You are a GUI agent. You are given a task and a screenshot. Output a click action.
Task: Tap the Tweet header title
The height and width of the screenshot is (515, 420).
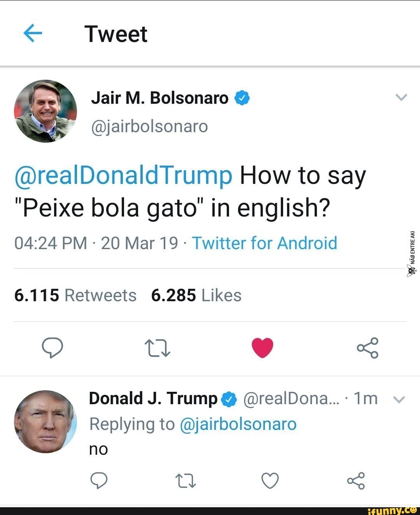(116, 33)
